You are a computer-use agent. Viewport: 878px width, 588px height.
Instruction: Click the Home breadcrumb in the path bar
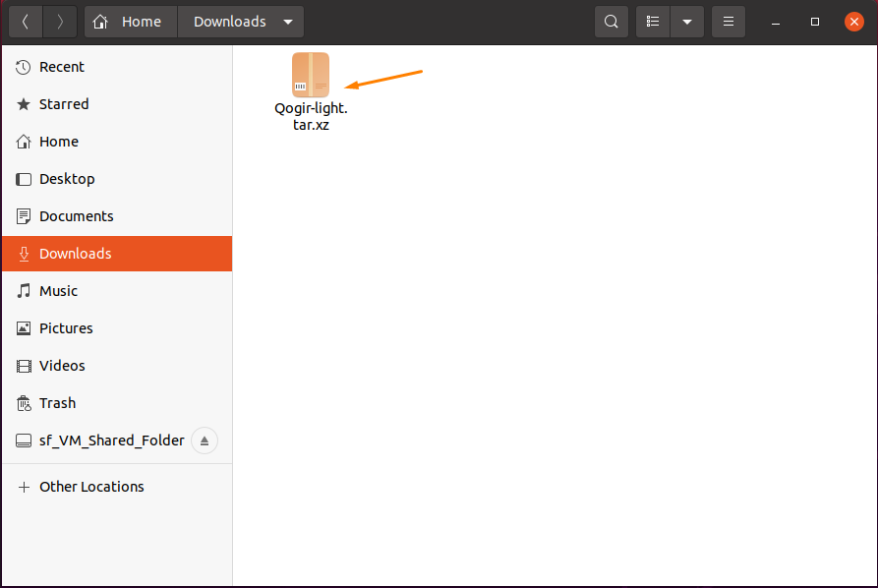click(x=131, y=22)
